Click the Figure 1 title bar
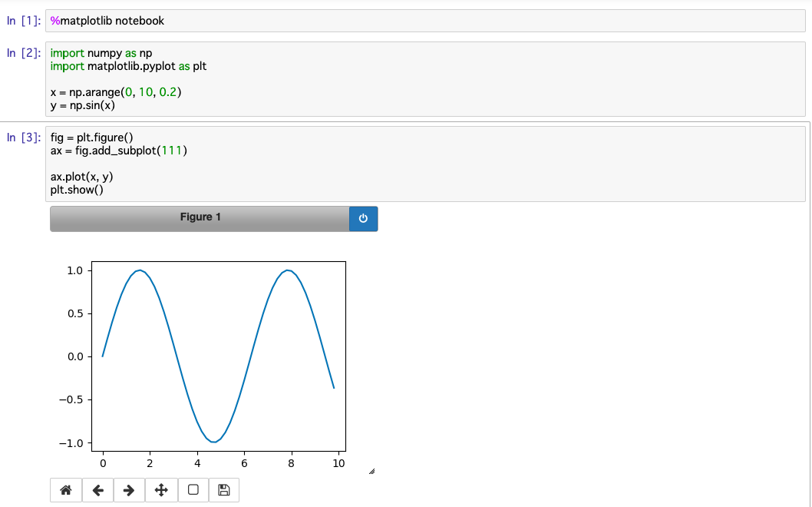Image resolution: width=812 pixels, height=507 pixels. coord(200,218)
